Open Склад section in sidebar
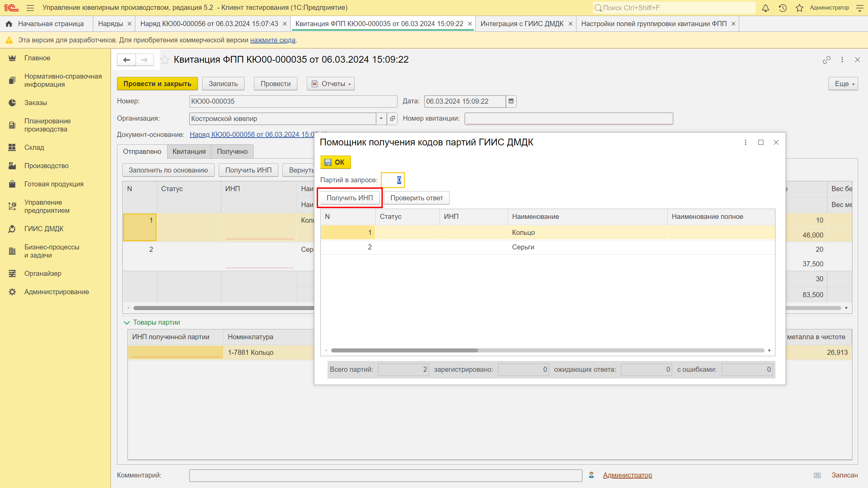The height and width of the screenshot is (488, 868). (x=34, y=147)
